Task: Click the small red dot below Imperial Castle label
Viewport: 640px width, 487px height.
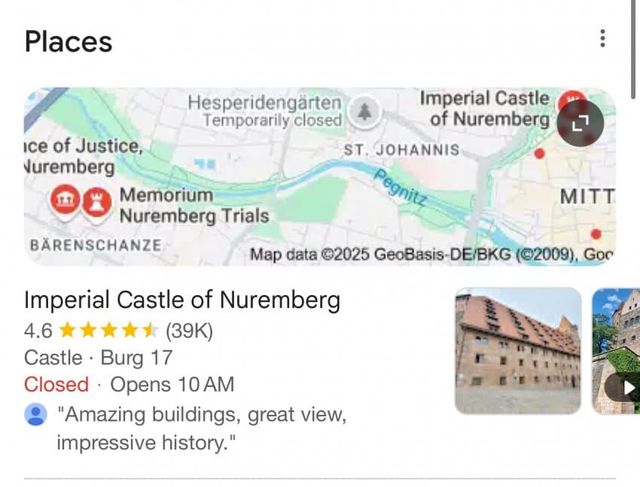Action: click(x=540, y=154)
